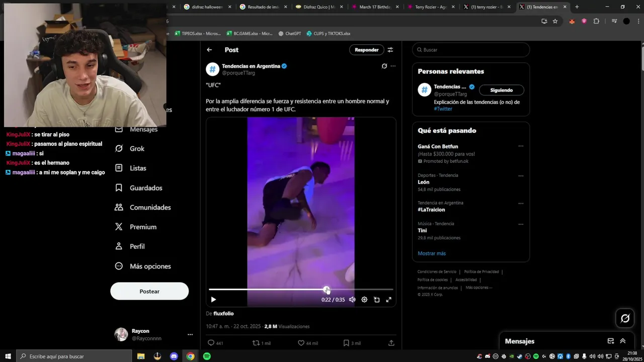
Task: Click the Responder button
Action: [366, 50]
